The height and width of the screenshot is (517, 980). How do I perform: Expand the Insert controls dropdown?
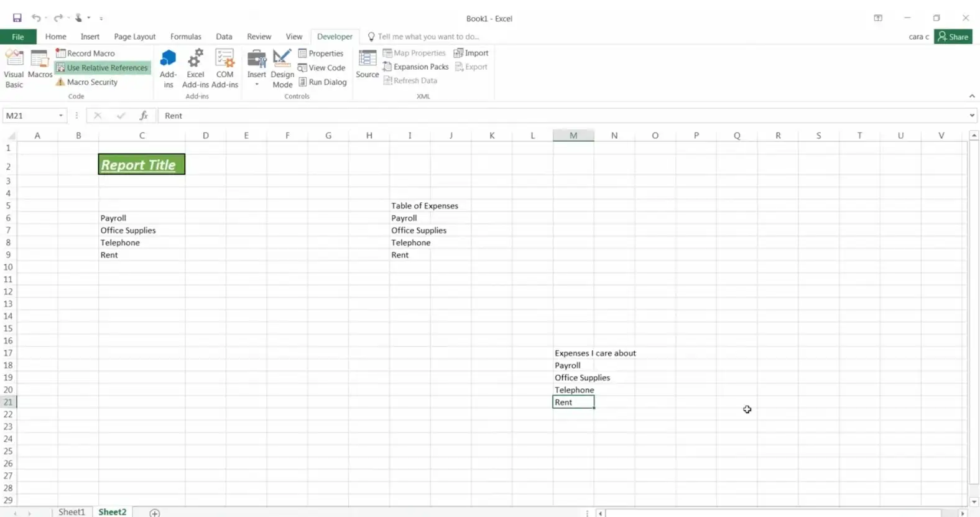[x=256, y=83]
